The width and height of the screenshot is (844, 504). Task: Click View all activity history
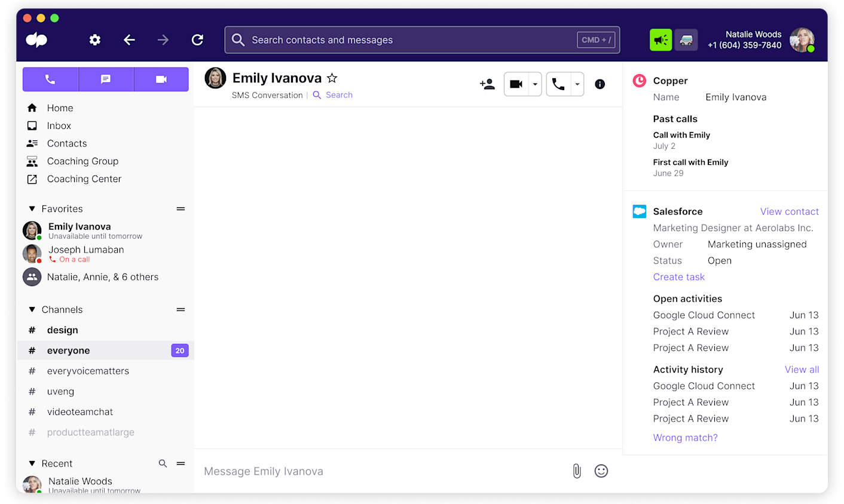pos(802,370)
